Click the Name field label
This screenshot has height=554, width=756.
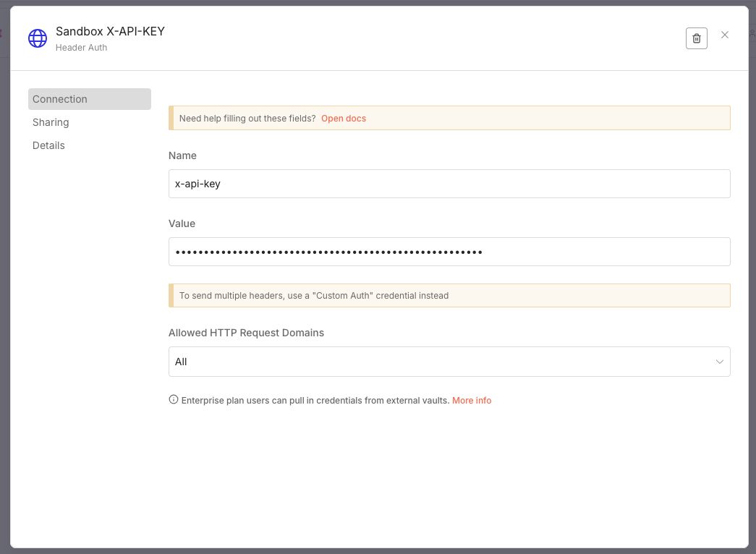click(182, 155)
